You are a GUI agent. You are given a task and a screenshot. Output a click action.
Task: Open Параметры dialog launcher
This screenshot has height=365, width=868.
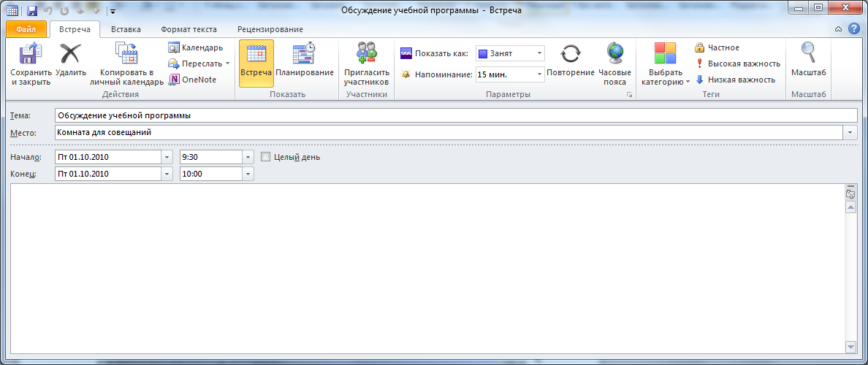point(629,95)
